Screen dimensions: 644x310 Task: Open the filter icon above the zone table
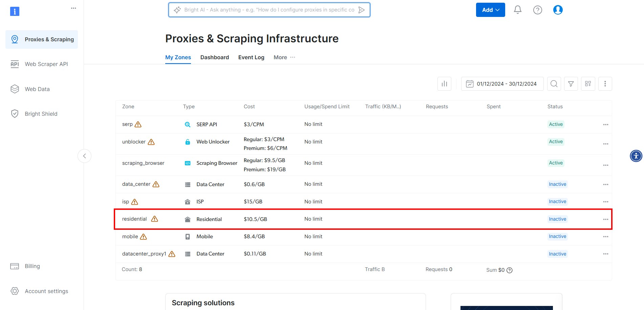tap(571, 84)
